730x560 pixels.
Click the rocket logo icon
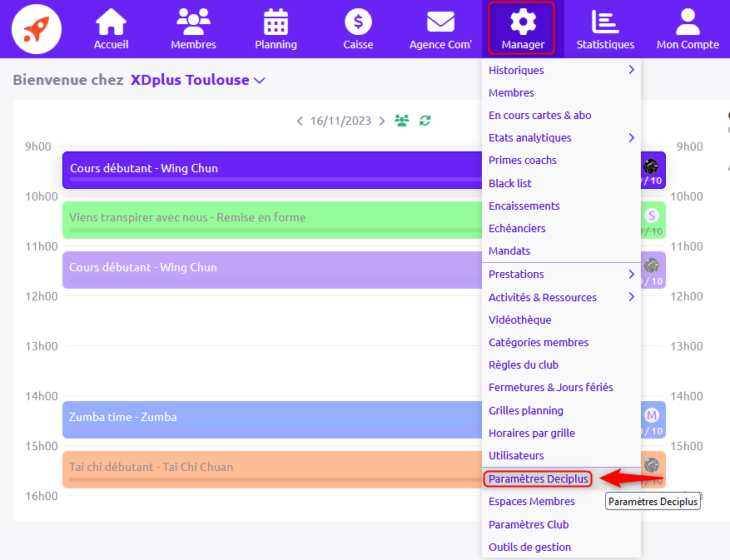click(x=37, y=29)
